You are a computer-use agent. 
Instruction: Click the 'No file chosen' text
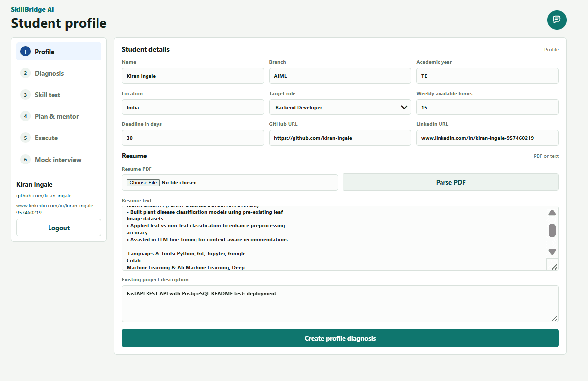(179, 183)
